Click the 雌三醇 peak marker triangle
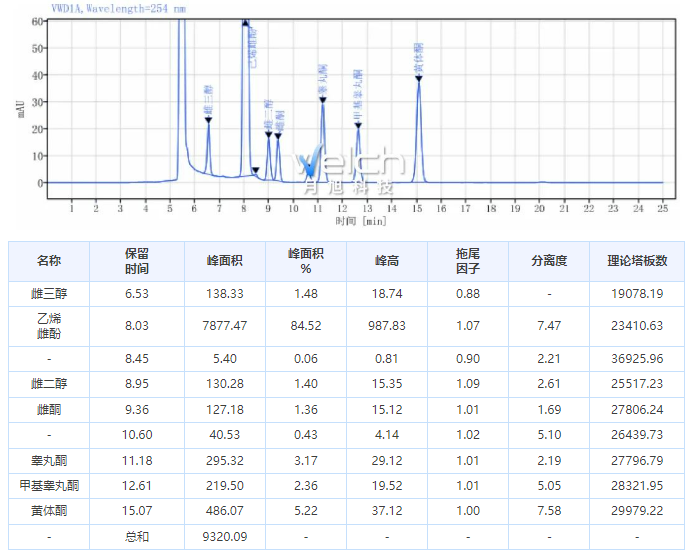 tap(208, 120)
